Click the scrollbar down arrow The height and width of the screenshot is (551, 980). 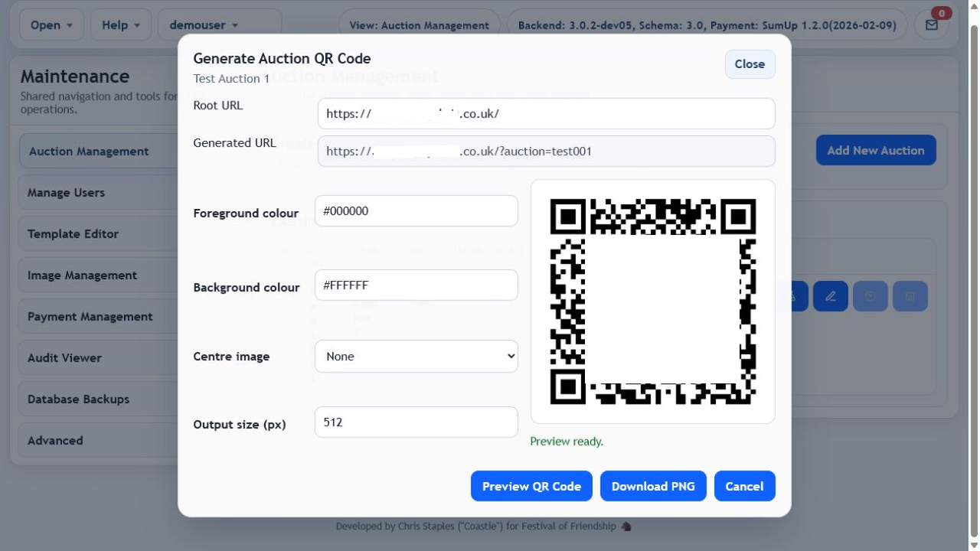tap(974, 545)
